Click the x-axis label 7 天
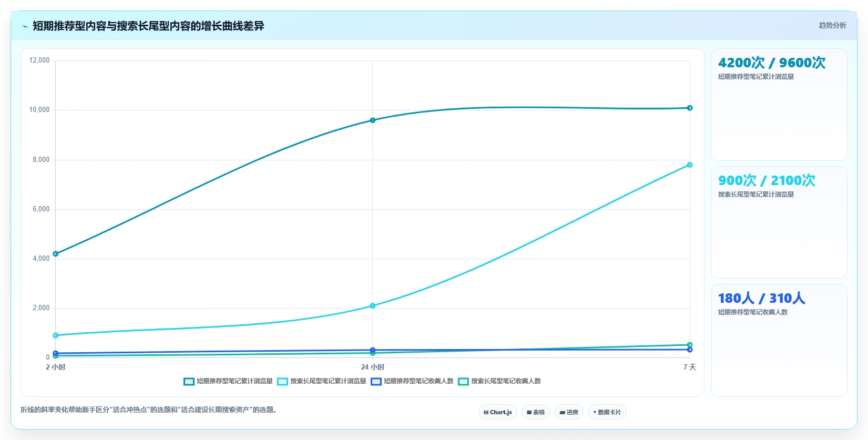The width and height of the screenshot is (868, 440). tap(690, 367)
